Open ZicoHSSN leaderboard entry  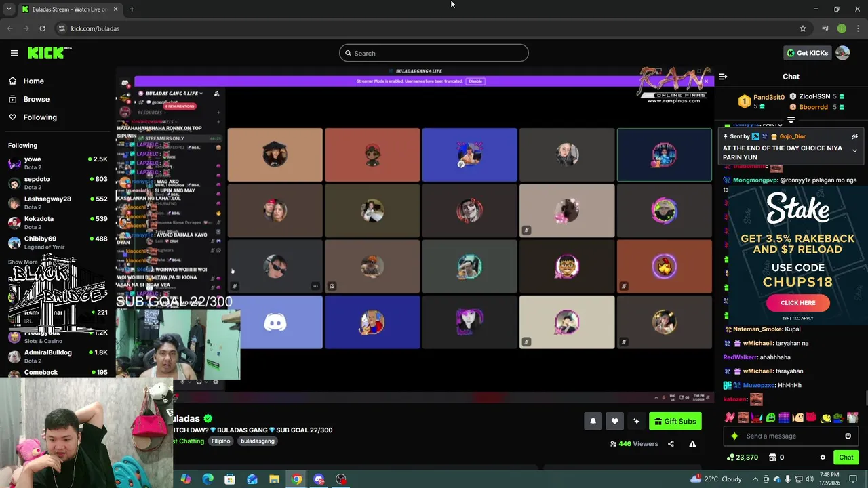[x=817, y=96]
